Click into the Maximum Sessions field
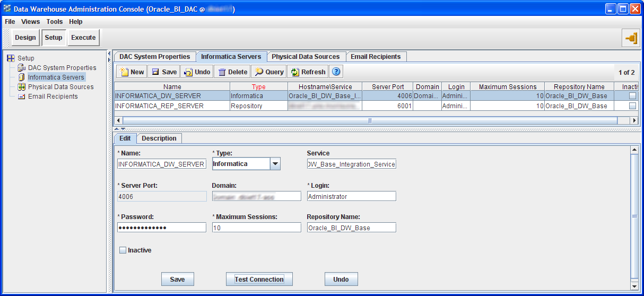 pos(256,228)
